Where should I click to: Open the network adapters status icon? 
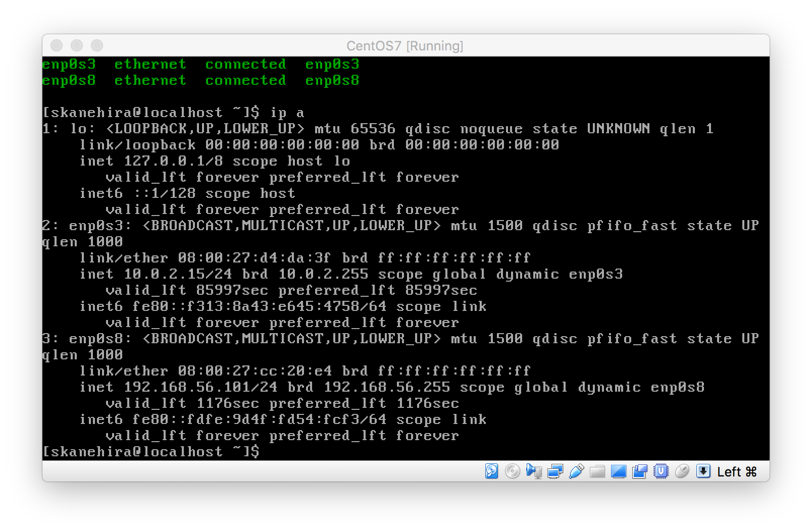(x=554, y=471)
